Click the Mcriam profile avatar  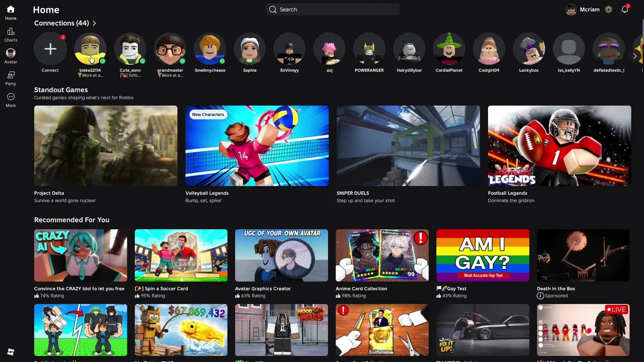coord(571,10)
